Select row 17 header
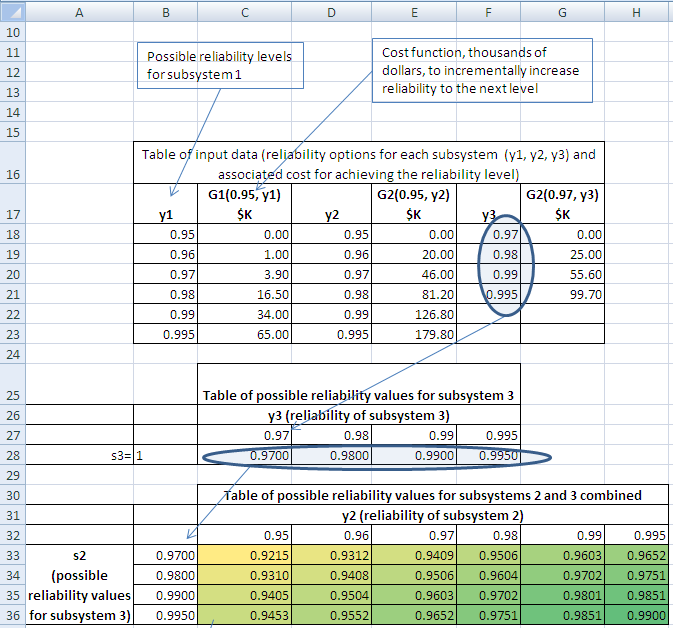This screenshot has height=628, width=673. pyautogui.click(x=13, y=204)
